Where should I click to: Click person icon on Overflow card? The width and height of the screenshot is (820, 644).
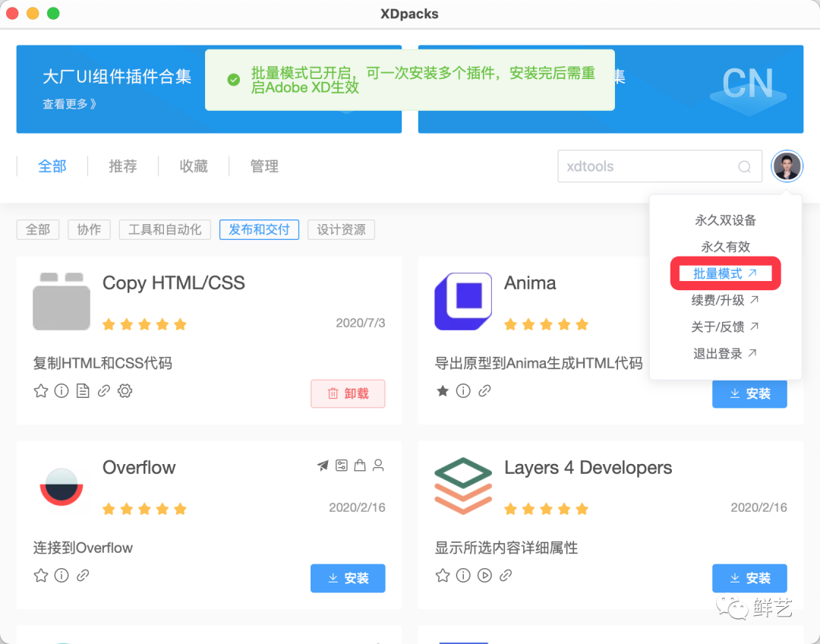(378, 465)
